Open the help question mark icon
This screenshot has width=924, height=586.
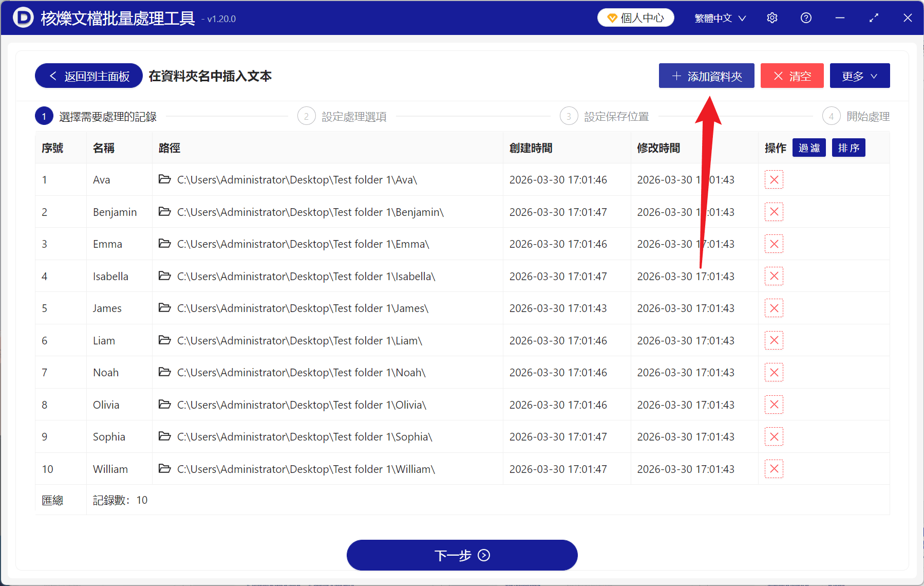tap(805, 17)
